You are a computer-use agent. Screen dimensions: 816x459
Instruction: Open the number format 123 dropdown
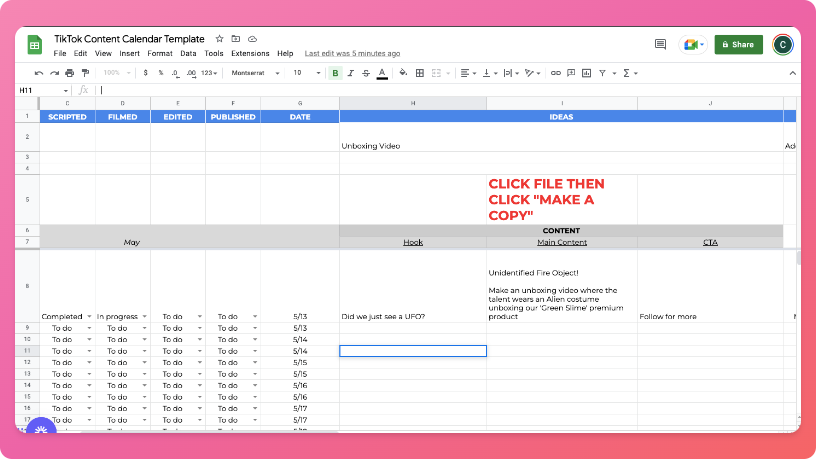tap(209, 73)
